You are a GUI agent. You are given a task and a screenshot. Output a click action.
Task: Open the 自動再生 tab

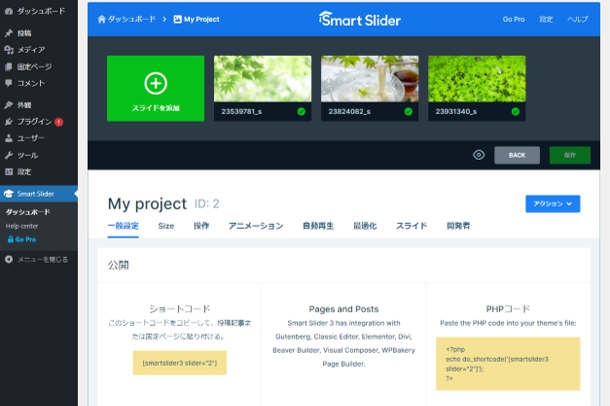pyautogui.click(x=318, y=226)
